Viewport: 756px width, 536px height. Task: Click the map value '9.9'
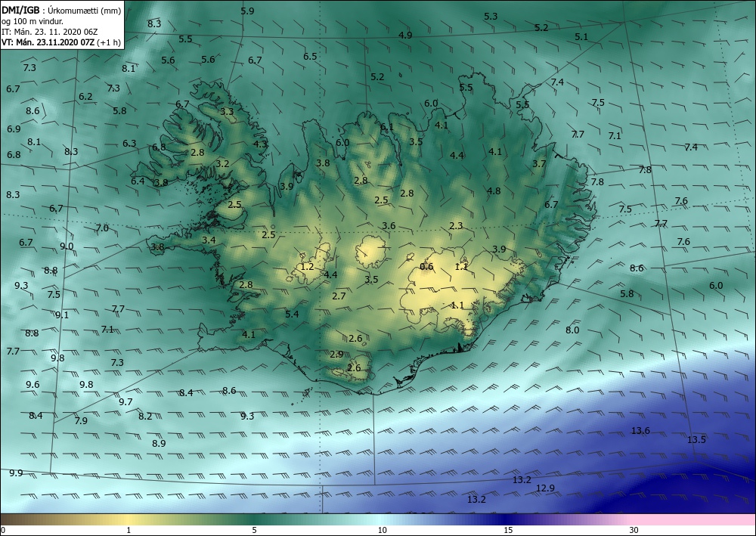(16, 472)
